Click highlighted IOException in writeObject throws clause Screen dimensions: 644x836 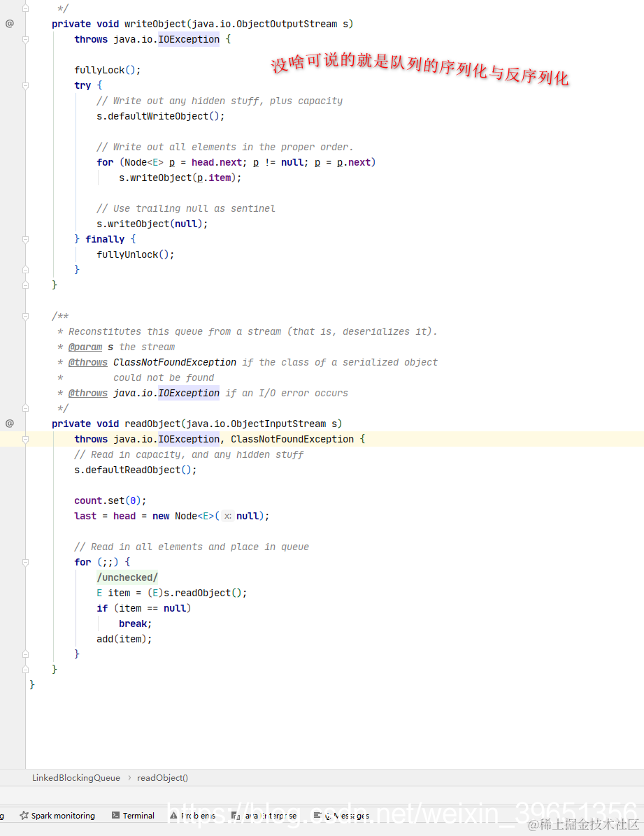[189, 39]
